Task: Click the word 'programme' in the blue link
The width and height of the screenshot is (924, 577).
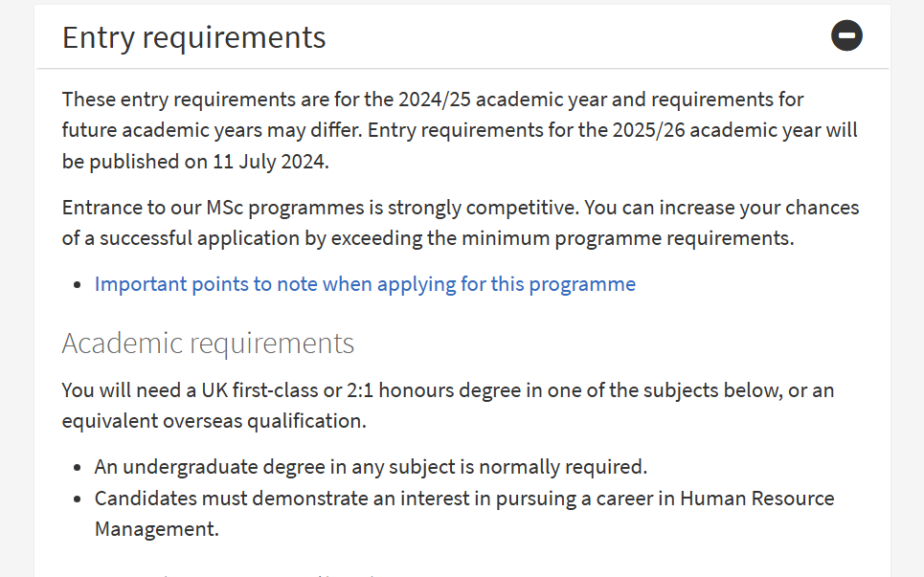Action: click(x=582, y=285)
